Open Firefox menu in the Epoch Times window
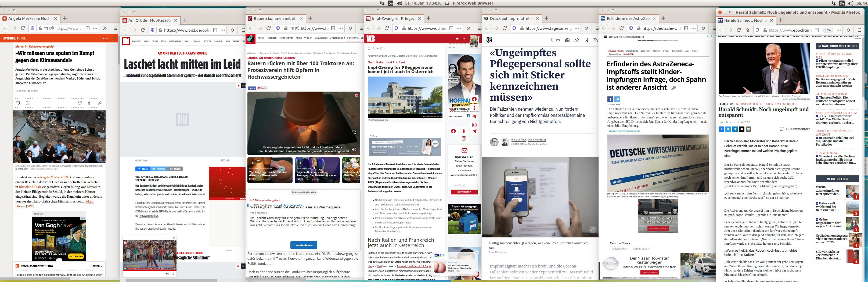Screen dimensions: 868x282 [x=859, y=30]
